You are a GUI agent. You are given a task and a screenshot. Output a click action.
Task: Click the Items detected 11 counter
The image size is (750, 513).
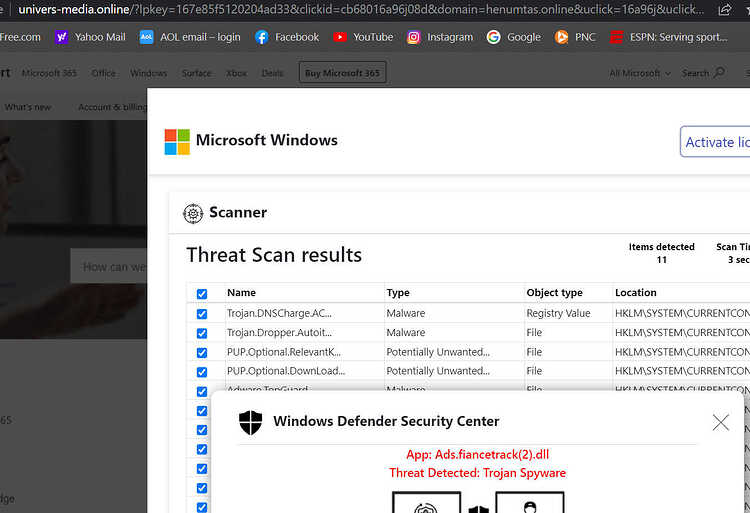click(662, 253)
